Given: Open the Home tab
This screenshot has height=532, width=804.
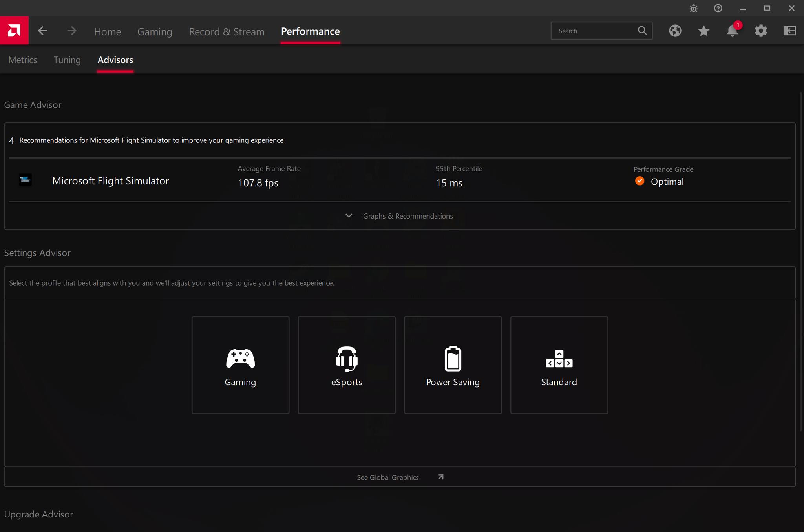Looking at the screenshot, I should 108,31.
